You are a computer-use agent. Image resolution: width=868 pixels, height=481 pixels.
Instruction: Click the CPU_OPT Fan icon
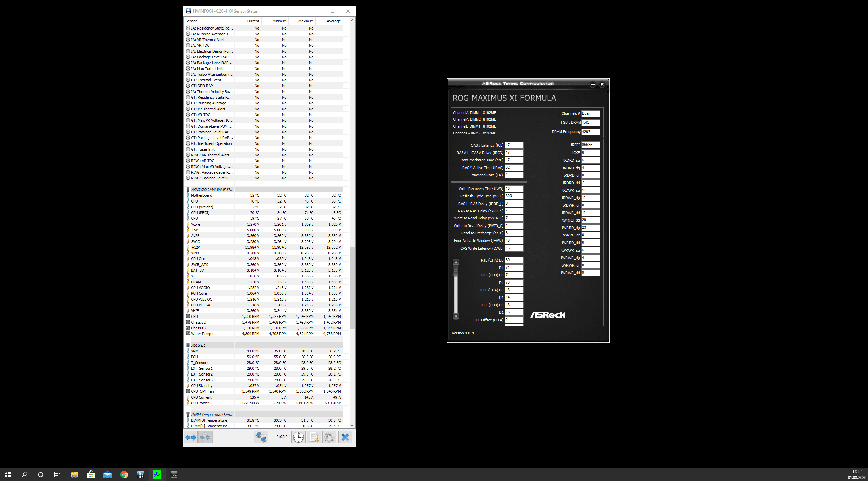click(x=188, y=391)
